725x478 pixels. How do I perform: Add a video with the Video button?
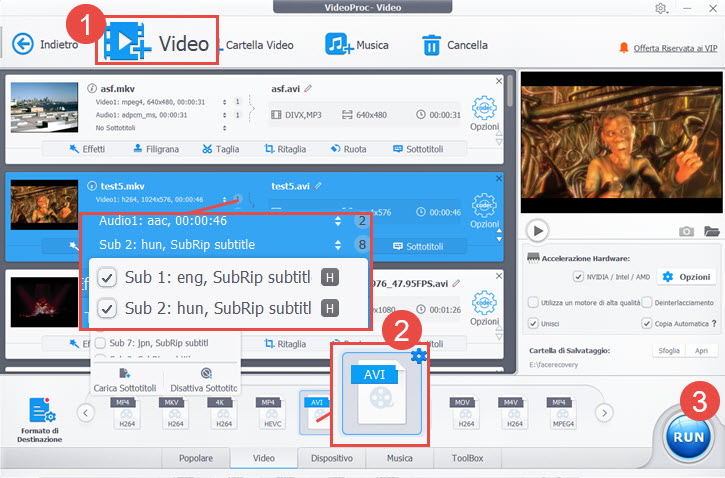coord(157,41)
